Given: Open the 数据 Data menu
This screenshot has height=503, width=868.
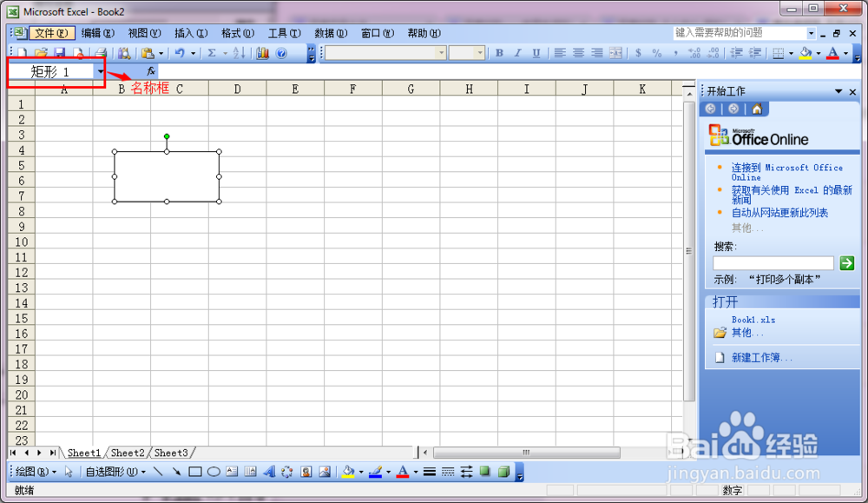Looking at the screenshot, I should tap(331, 33).
